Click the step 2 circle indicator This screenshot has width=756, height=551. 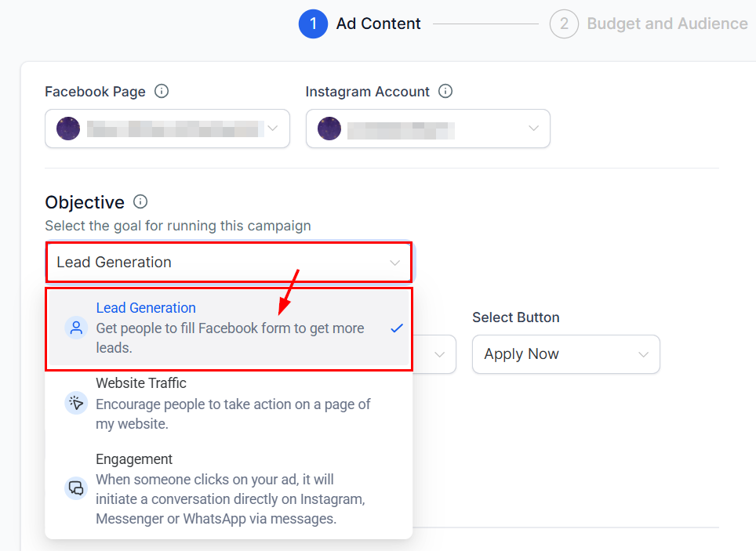(x=564, y=24)
